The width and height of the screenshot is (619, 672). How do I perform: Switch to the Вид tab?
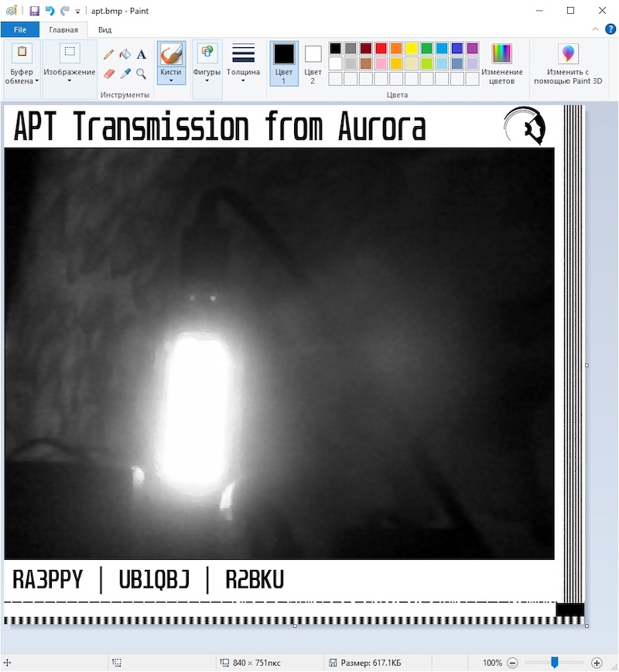tap(104, 29)
